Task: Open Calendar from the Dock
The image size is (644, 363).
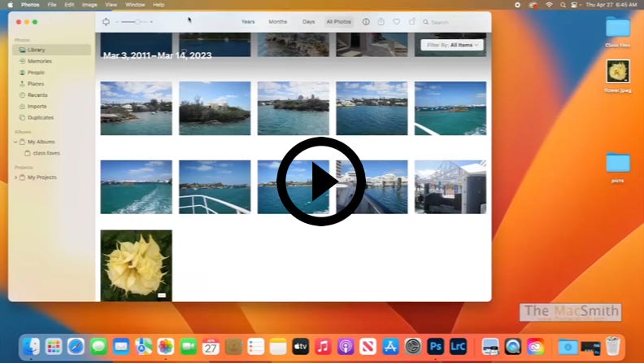Action: click(x=211, y=347)
